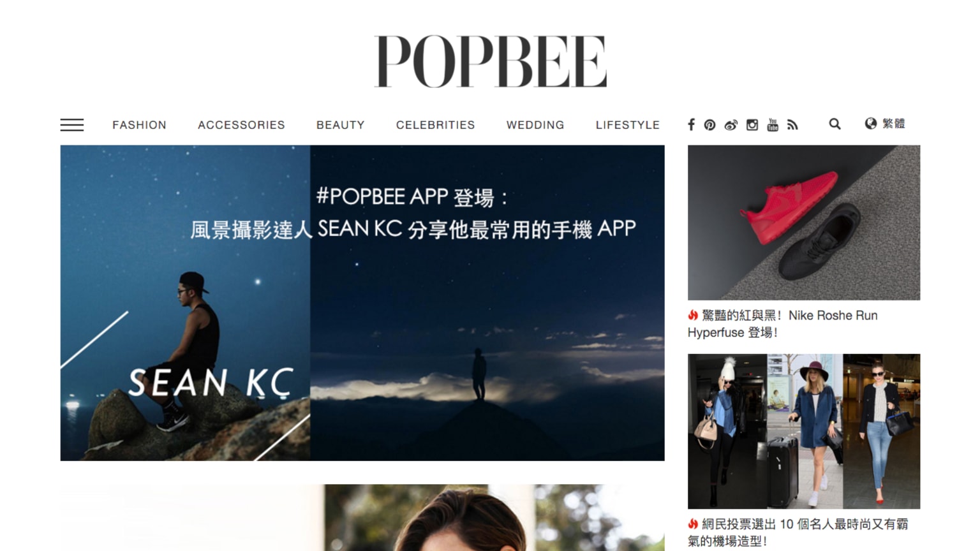The height and width of the screenshot is (551, 980).
Task: Open the RSS feed icon
Action: coord(792,125)
